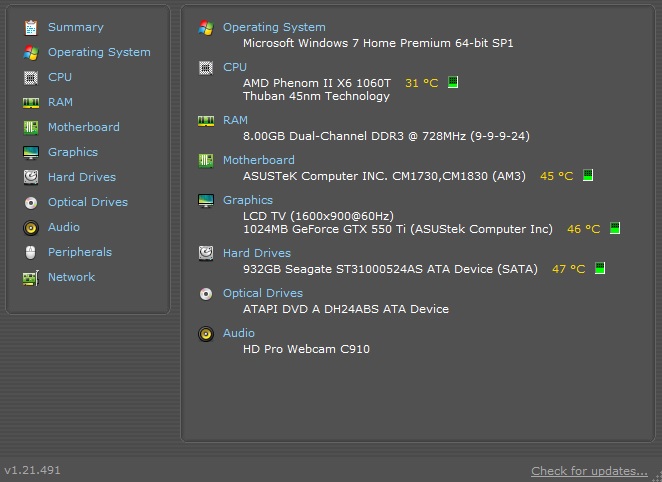Select CPU in the left navigation
This screenshot has height=482, width=662.
point(60,77)
